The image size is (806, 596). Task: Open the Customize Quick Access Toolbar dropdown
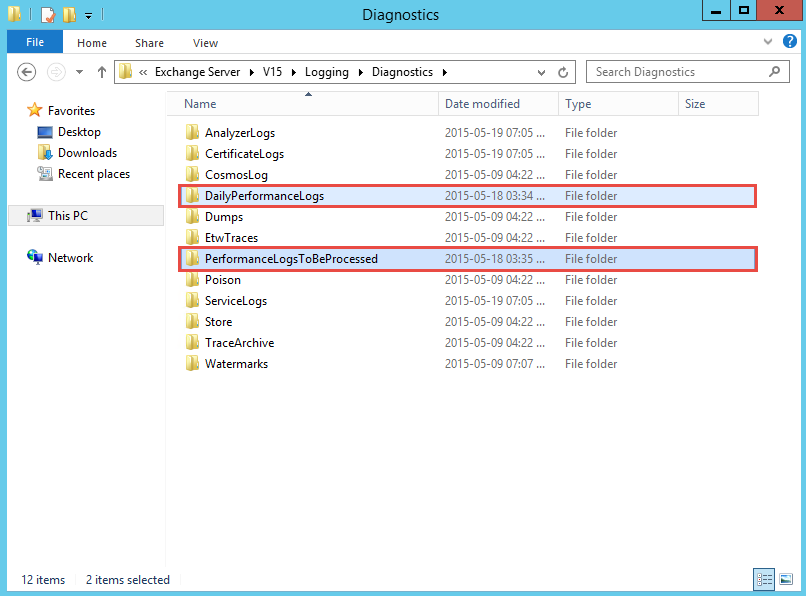tap(88, 15)
